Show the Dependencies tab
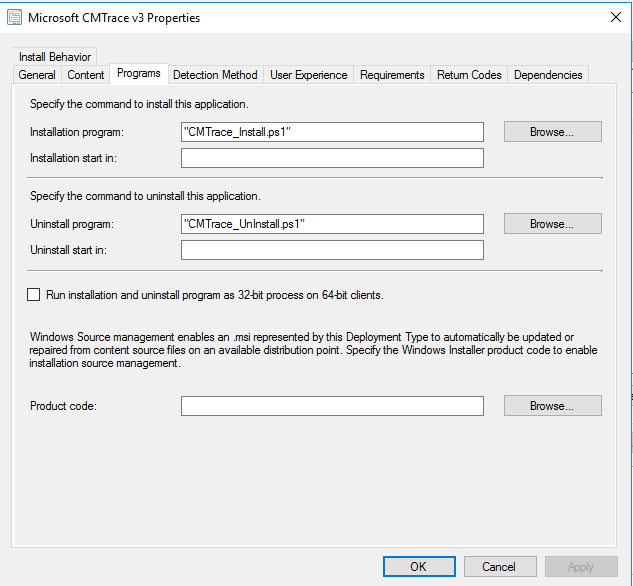 (548, 75)
